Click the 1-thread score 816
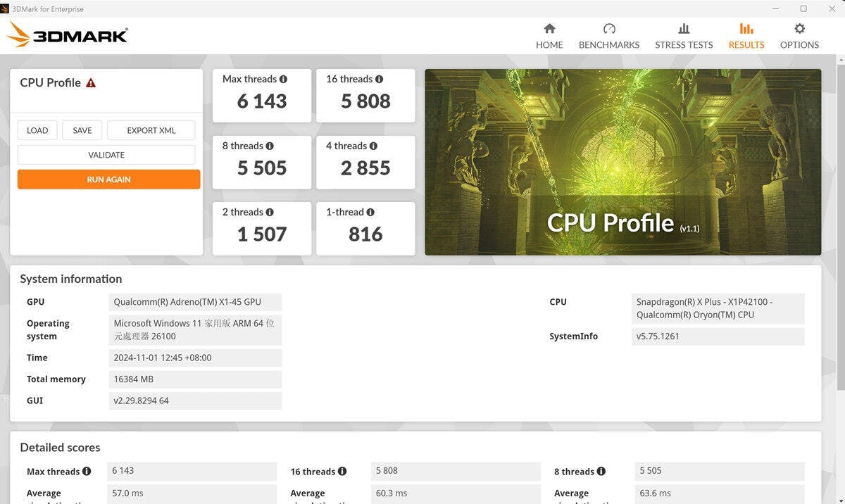 click(x=365, y=234)
